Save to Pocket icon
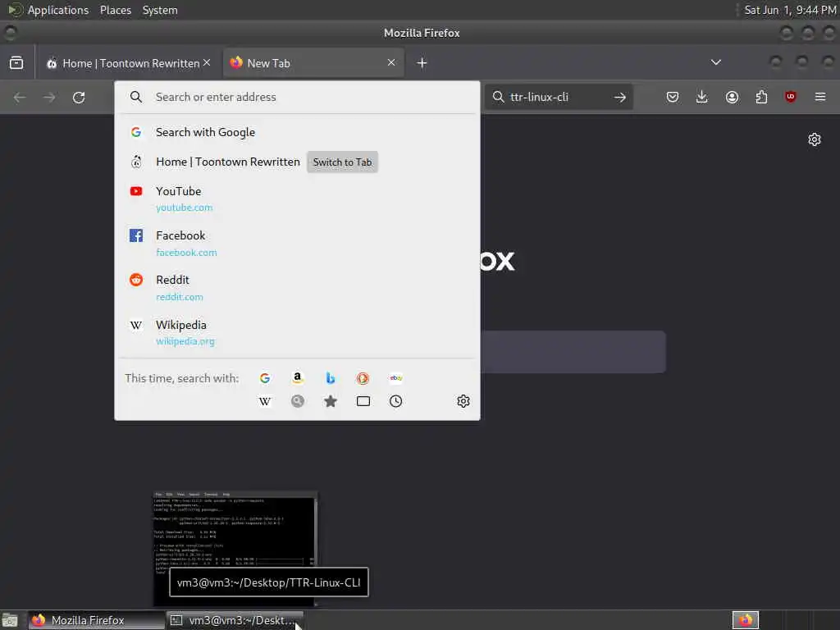This screenshot has width=840, height=630. pyautogui.click(x=673, y=97)
